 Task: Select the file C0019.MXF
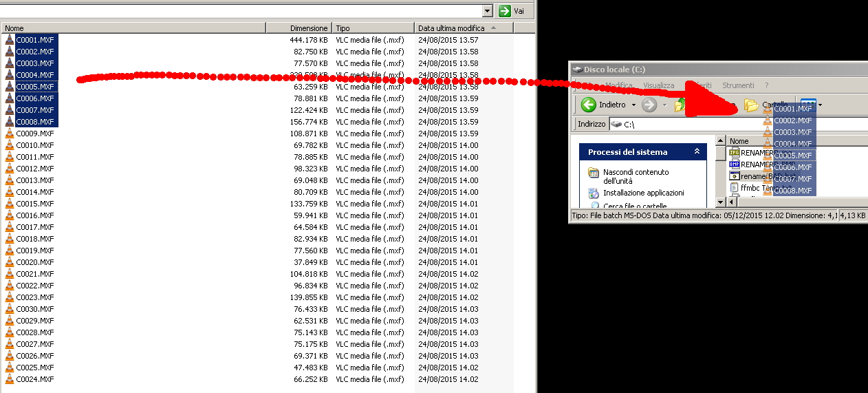coord(34,251)
